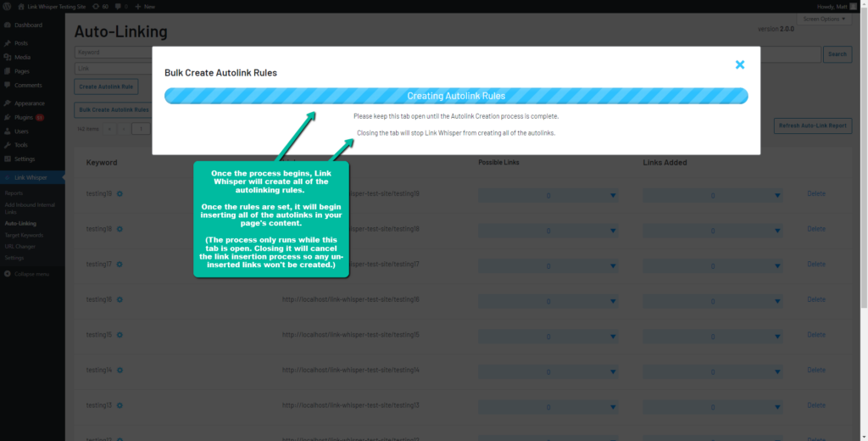Expand Links Added dropdown for testing18
The image size is (868, 441).
click(712, 231)
